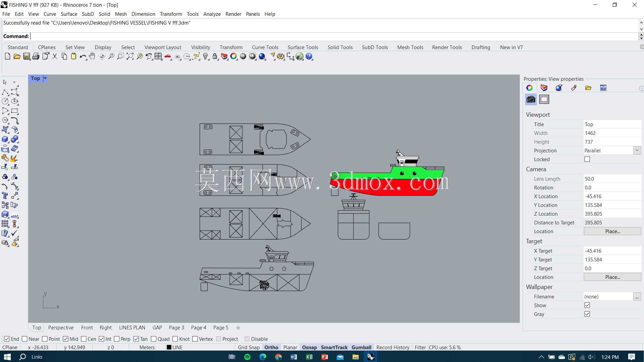644x362 pixels.
Task: Switch to the LINES PLAN viewport tab
Action: pyautogui.click(x=132, y=328)
